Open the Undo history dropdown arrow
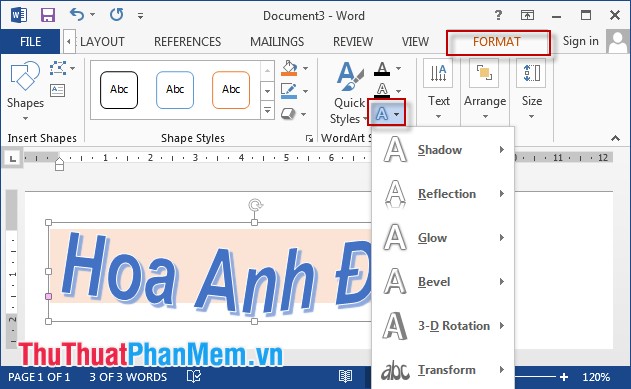This screenshot has width=631, height=389. 93,15
